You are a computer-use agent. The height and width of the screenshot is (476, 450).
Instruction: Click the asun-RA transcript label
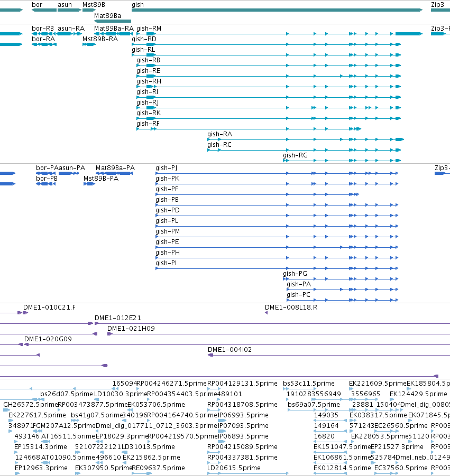[x=71, y=29]
